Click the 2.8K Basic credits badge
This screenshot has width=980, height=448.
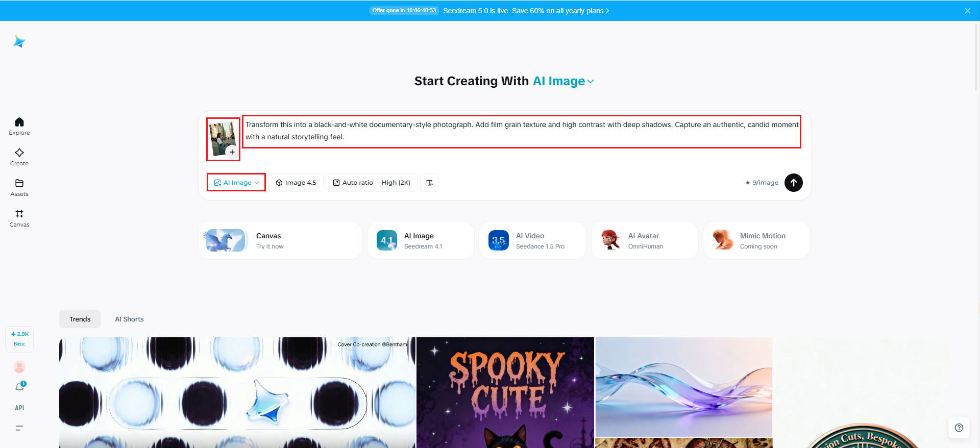pyautogui.click(x=19, y=339)
